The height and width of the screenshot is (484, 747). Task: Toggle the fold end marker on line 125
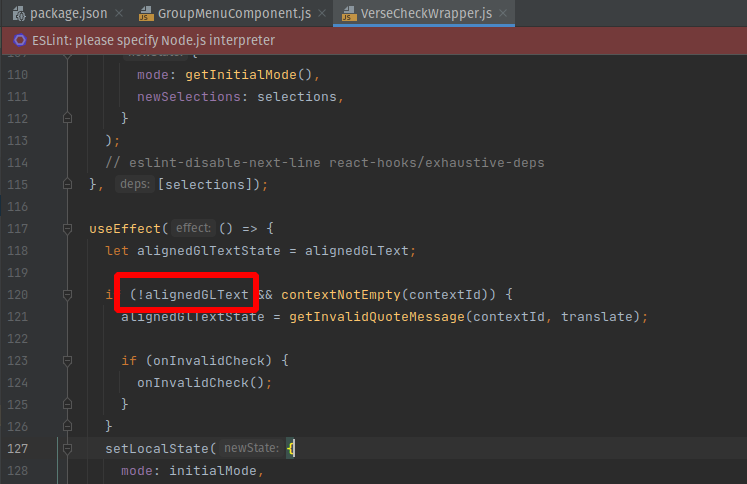coord(67,404)
